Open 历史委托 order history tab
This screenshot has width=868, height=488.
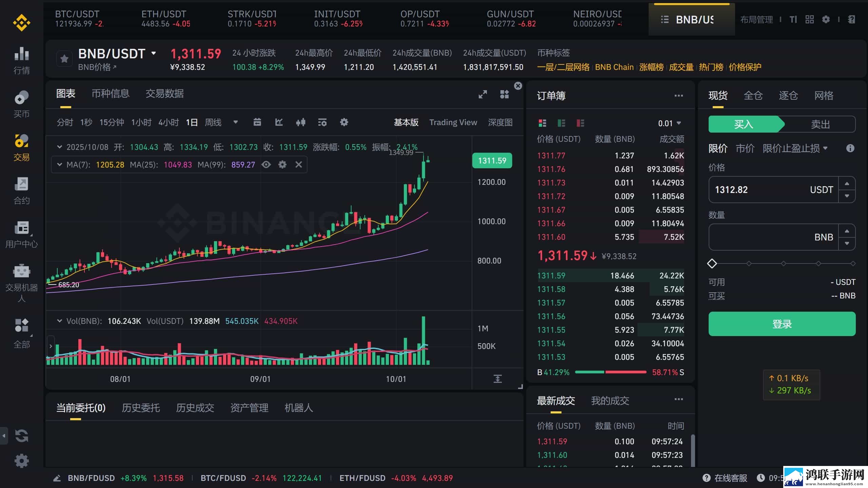[141, 408]
